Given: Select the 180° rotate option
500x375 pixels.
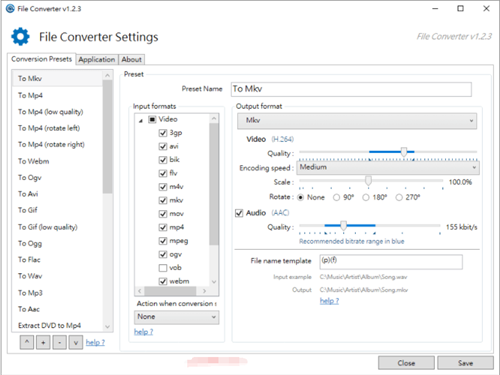Looking at the screenshot, I should click(x=366, y=197).
